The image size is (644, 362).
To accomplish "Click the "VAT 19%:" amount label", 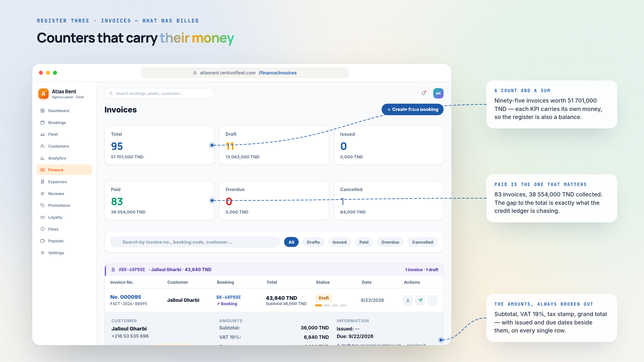I will 230,337.
